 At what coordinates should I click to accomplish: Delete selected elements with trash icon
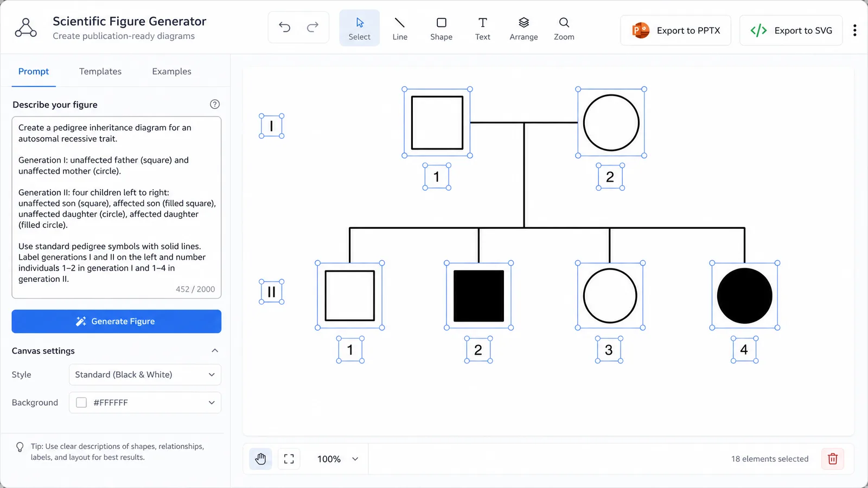point(833,459)
